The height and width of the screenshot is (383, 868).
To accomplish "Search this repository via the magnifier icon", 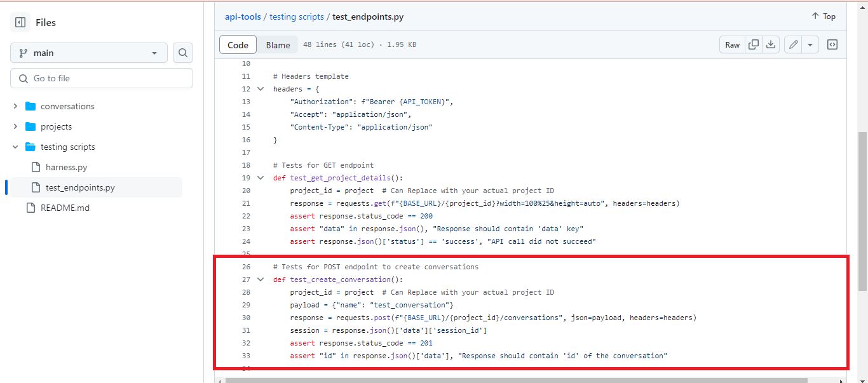I will (182, 52).
